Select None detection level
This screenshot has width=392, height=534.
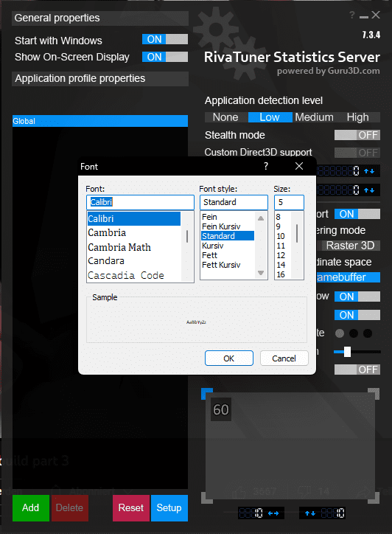point(226,117)
